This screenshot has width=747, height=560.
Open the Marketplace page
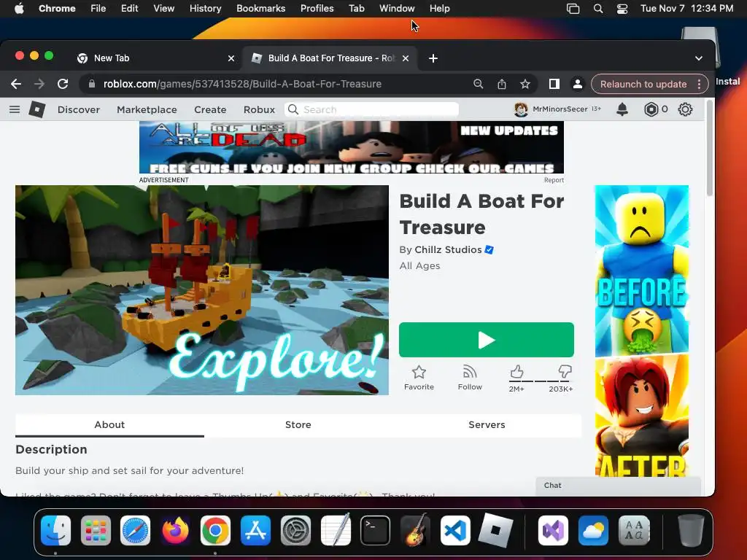pyautogui.click(x=147, y=109)
